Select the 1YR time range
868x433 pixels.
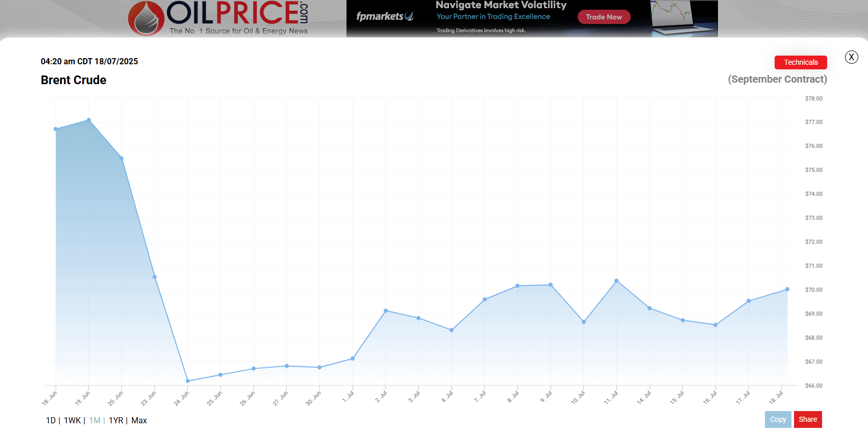[x=116, y=420]
